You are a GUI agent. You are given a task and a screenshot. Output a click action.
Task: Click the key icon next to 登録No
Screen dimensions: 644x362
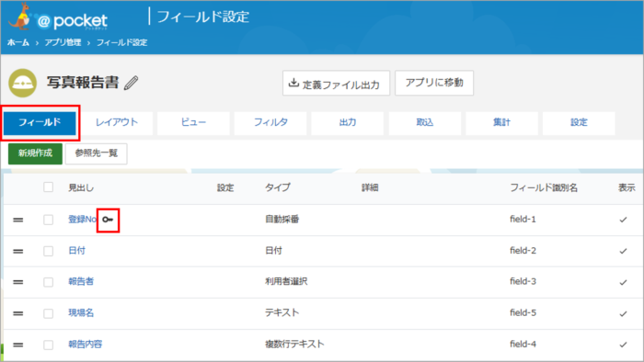coord(108,220)
